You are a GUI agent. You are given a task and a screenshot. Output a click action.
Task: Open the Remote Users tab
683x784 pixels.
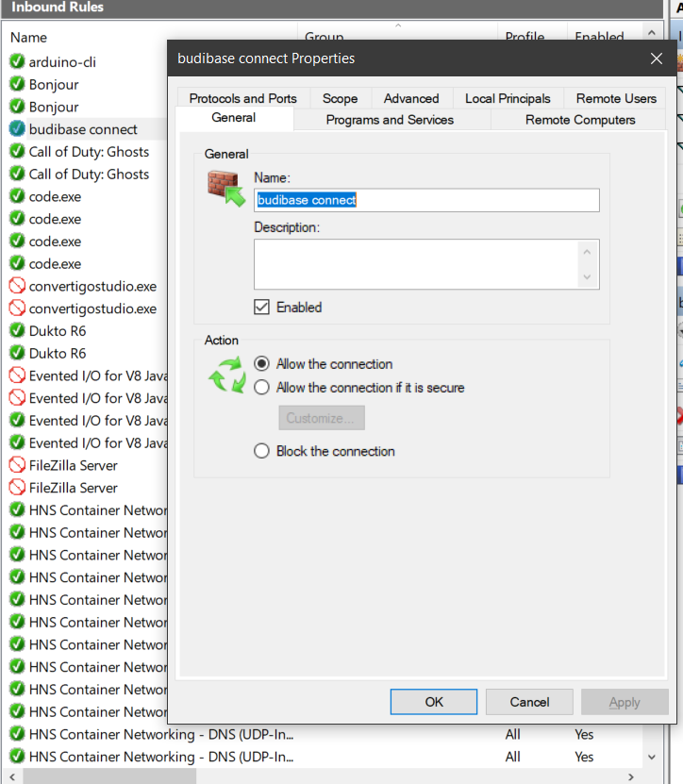(x=616, y=98)
